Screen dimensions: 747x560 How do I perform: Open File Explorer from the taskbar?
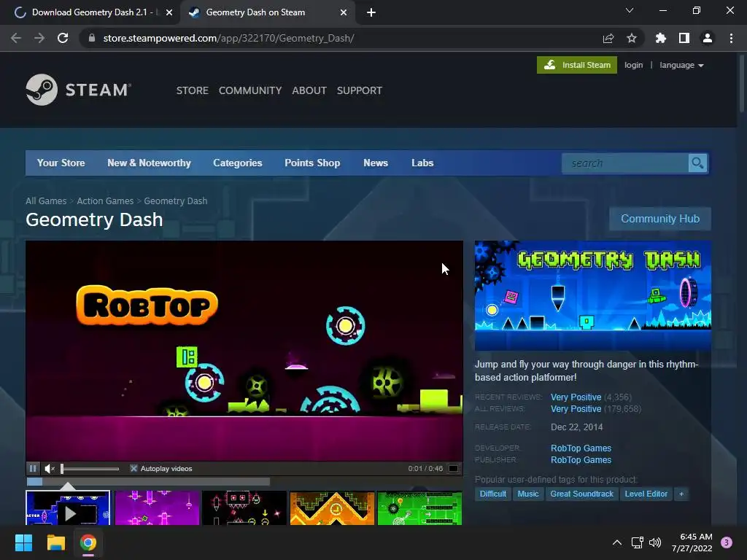pyautogui.click(x=55, y=542)
